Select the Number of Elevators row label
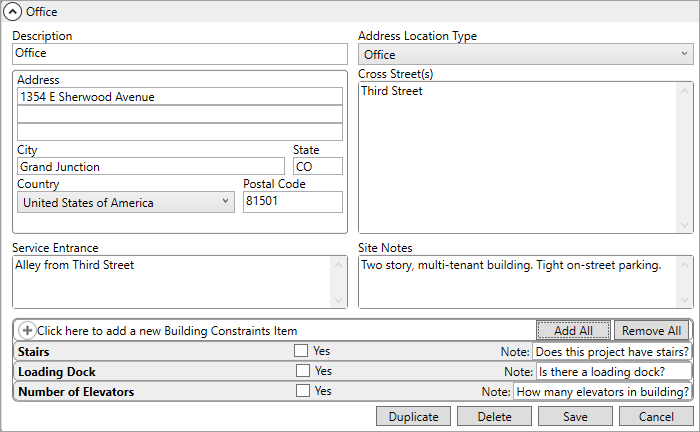700x432 pixels. 76,392
